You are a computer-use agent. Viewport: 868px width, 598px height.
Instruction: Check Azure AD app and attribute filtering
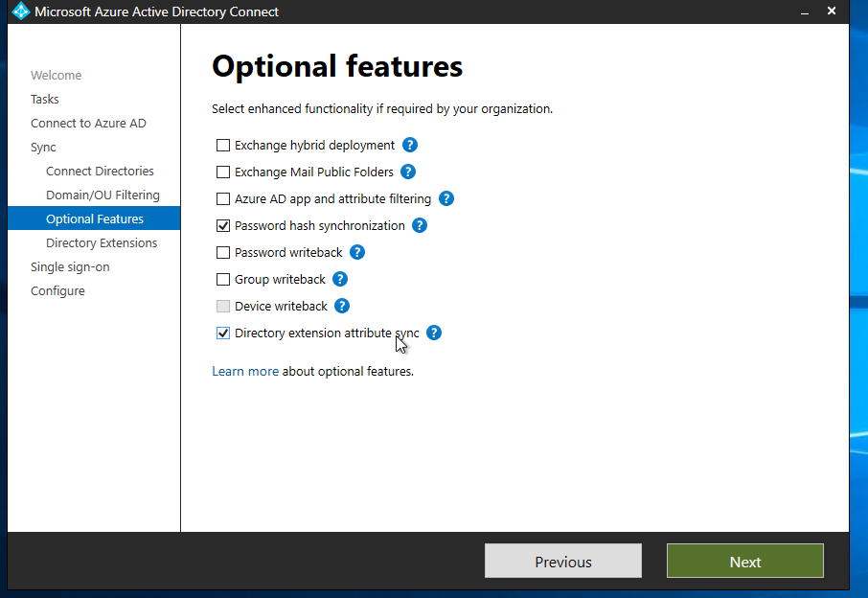223,198
